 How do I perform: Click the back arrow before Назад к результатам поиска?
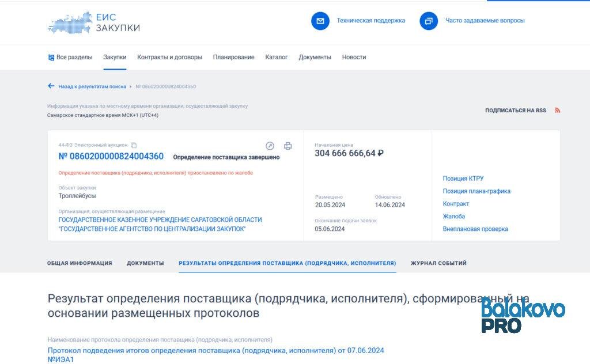coord(51,86)
